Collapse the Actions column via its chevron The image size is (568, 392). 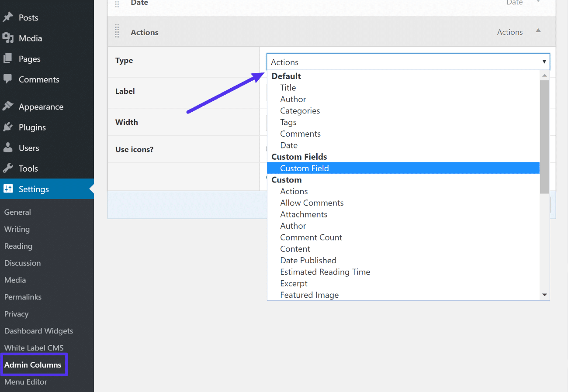[x=538, y=31]
